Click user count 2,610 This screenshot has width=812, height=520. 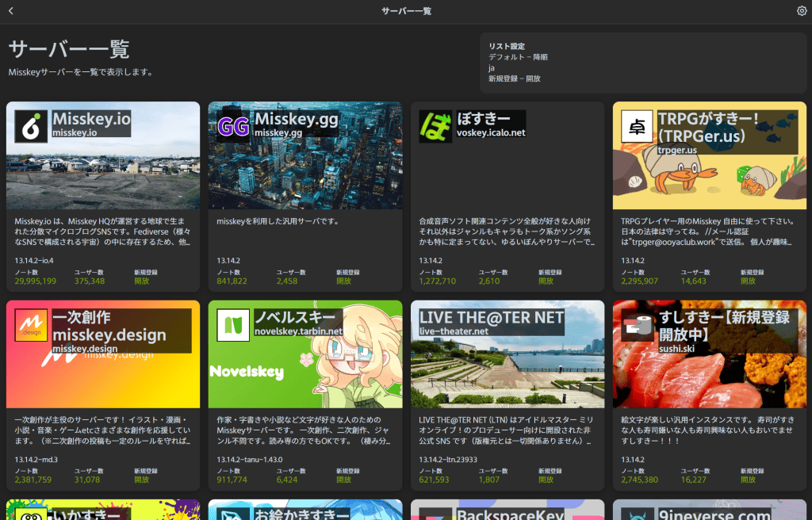click(488, 281)
